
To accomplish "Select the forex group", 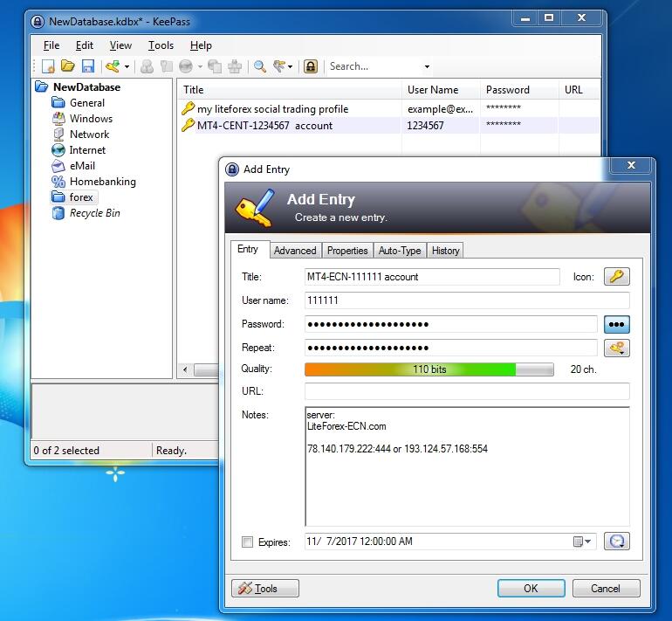I will (x=81, y=197).
